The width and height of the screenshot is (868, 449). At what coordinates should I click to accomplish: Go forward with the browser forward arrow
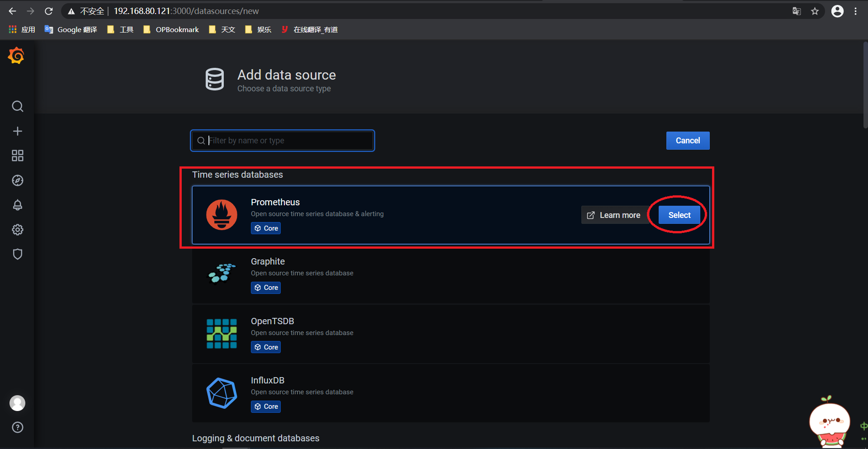(x=30, y=11)
